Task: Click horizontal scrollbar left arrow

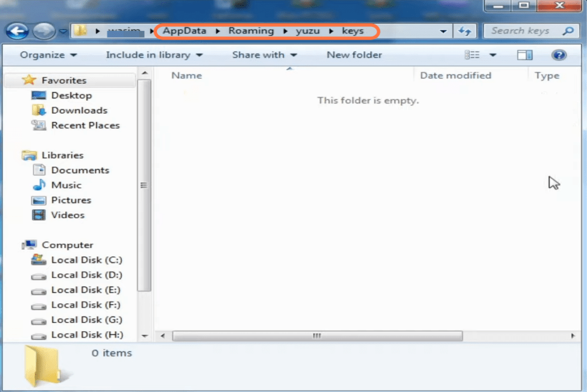Action: coord(162,336)
